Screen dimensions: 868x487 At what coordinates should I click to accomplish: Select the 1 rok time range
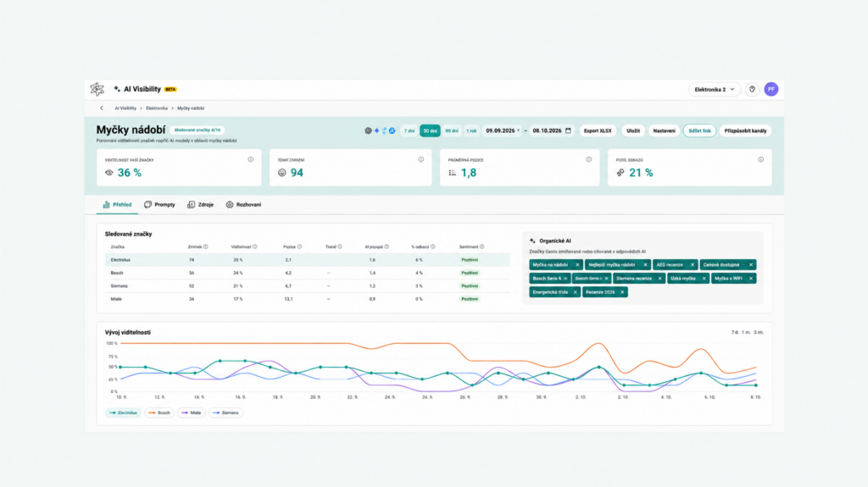471,131
